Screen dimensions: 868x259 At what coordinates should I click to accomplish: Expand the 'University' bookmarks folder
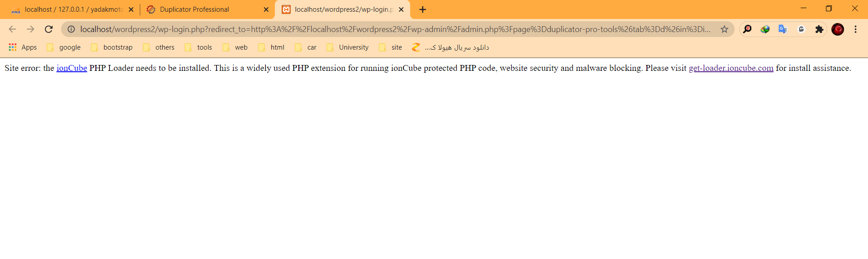pyautogui.click(x=348, y=47)
